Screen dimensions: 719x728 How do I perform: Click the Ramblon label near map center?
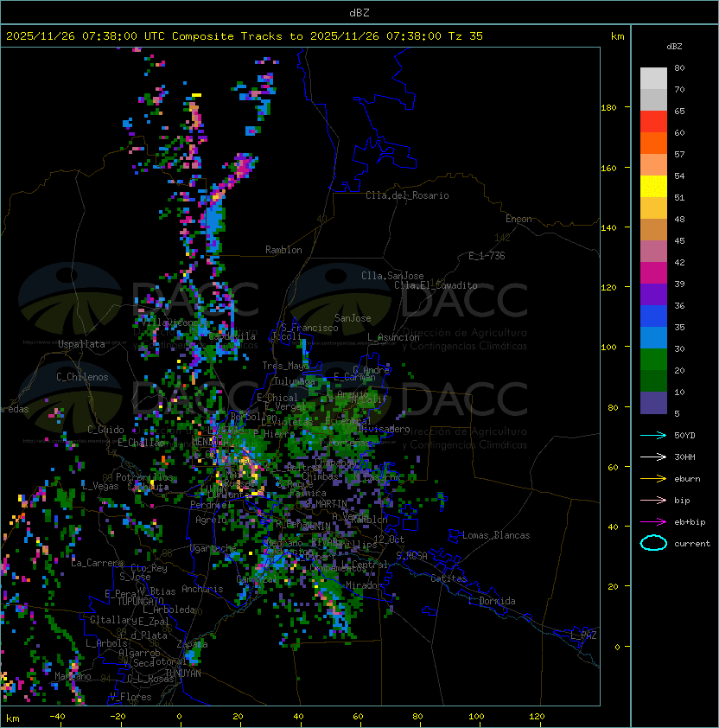click(x=283, y=250)
